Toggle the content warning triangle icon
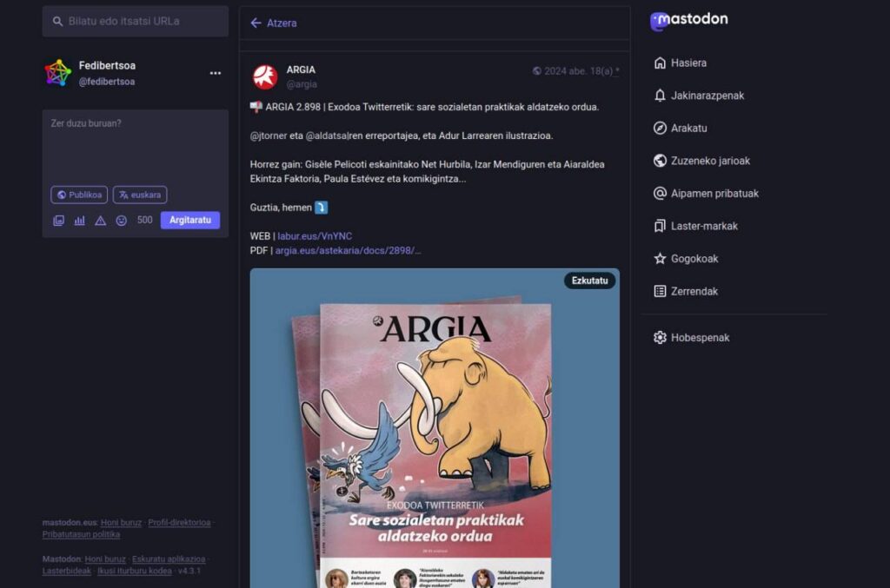The height and width of the screenshot is (588, 890). [100, 221]
